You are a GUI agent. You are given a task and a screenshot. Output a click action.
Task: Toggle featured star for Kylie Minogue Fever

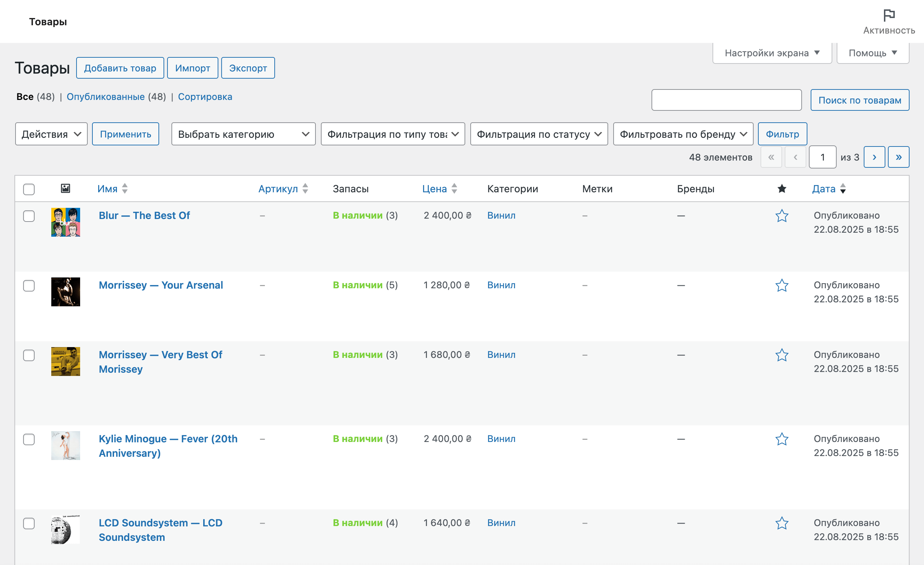coord(782,439)
